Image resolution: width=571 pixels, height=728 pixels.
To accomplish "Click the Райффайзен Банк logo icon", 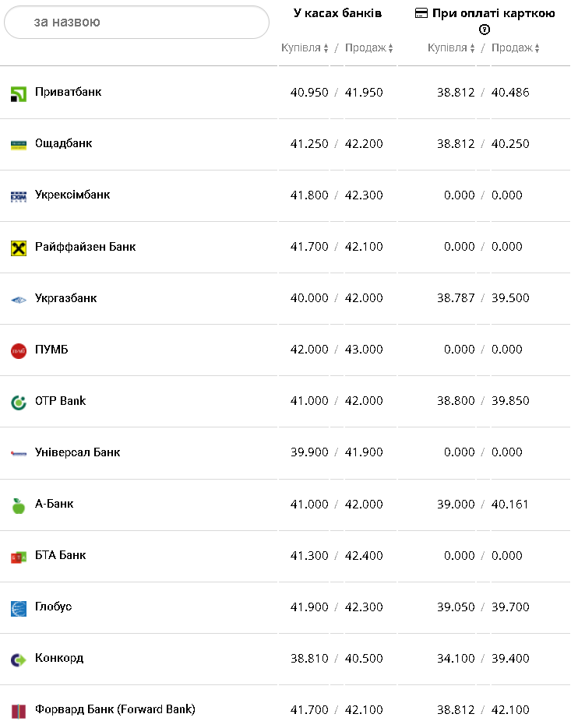I will (19, 248).
